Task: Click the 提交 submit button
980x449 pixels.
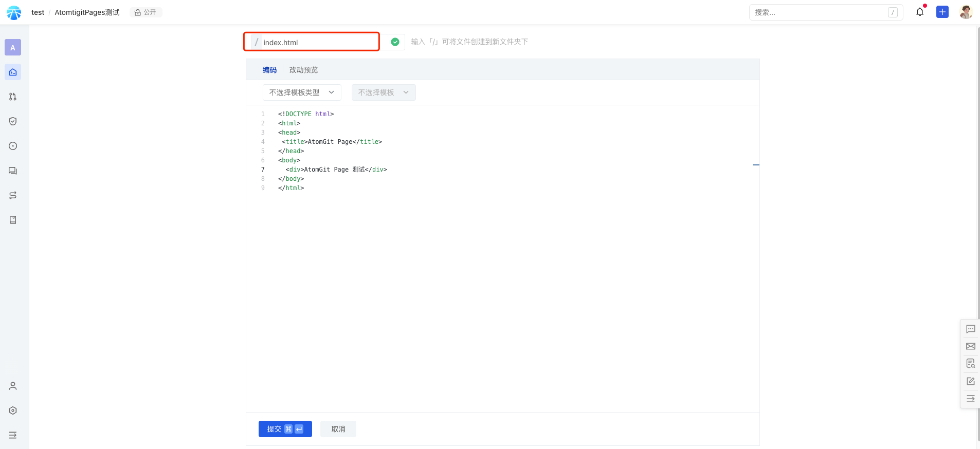Action: click(x=285, y=429)
